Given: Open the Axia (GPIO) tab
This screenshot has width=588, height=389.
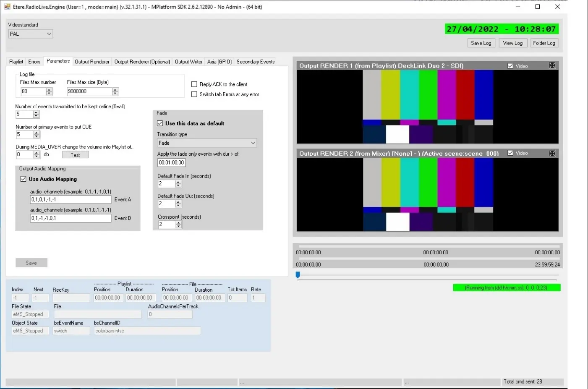Looking at the screenshot, I should (x=219, y=62).
